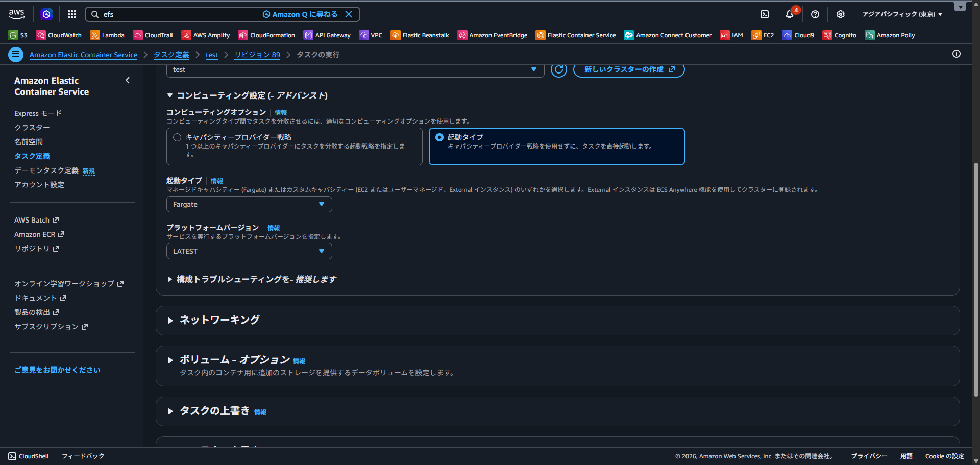Click the create new cluster button
This screenshot has height=465, width=980.
coord(629,69)
